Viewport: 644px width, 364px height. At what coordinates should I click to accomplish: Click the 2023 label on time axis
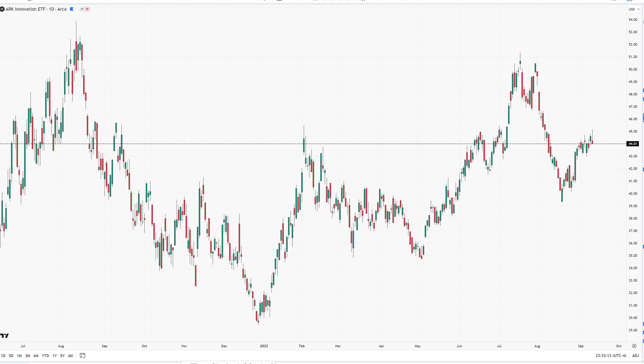point(264,346)
